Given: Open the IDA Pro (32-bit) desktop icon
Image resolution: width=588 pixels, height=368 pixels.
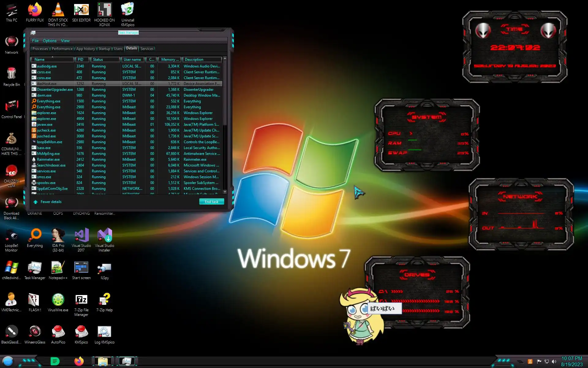Looking at the screenshot, I should point(58,236).
